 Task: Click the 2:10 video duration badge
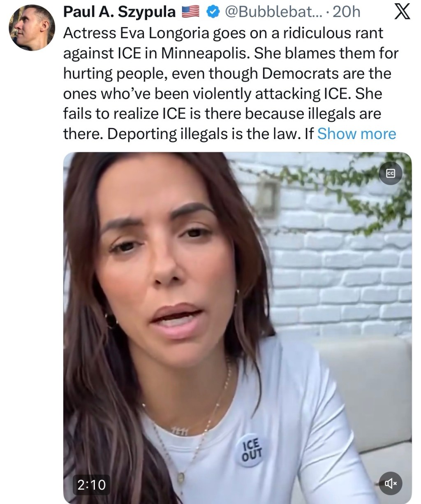92,484
